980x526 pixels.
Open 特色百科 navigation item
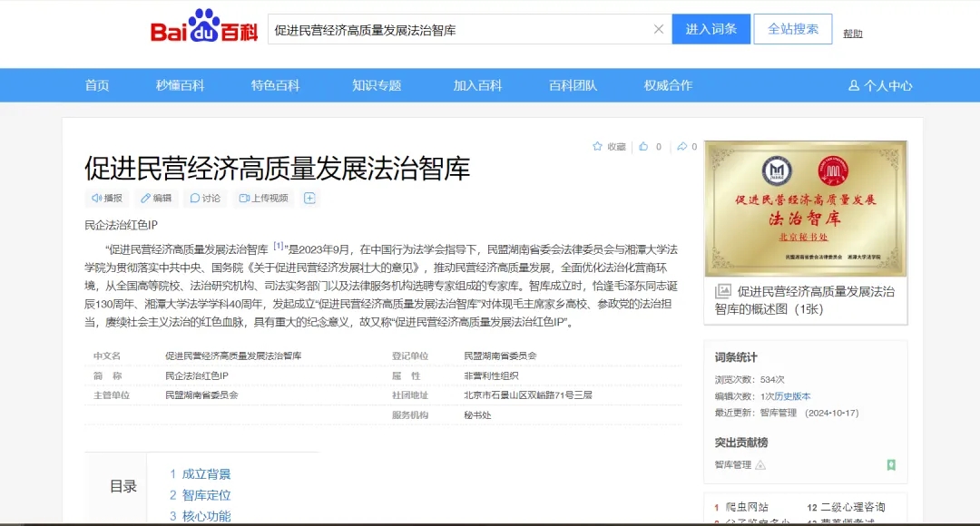276,85
